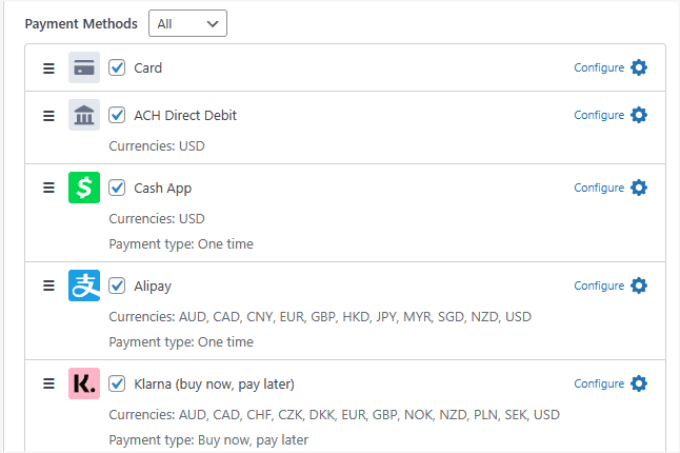Open the Configure link for ACH Direct Debit
The width and height of the screenshot is (680, 453).
pos(599,115)
